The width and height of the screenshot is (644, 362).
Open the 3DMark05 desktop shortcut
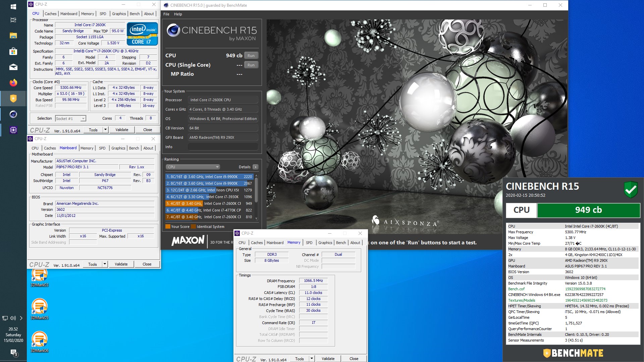(x=40, y=309)
